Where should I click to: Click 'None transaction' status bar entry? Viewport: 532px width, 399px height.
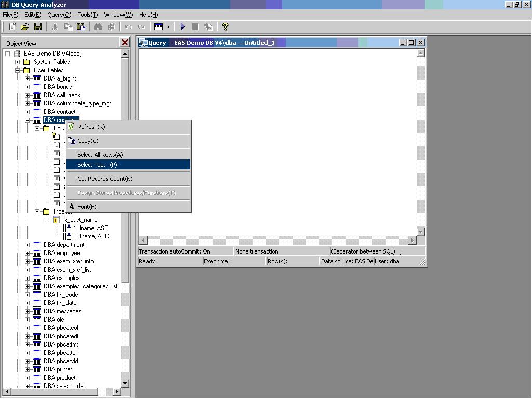click(x=257, y=252)
